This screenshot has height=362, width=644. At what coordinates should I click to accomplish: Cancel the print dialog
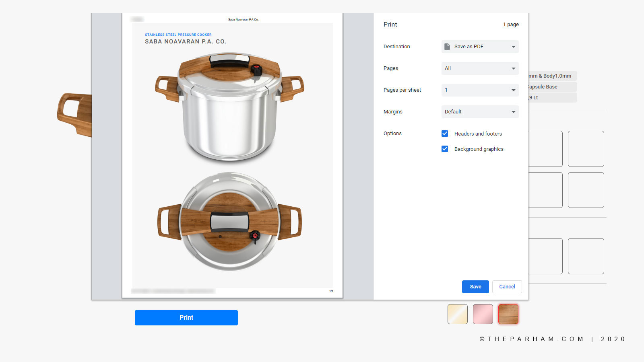tap(507, 287)
